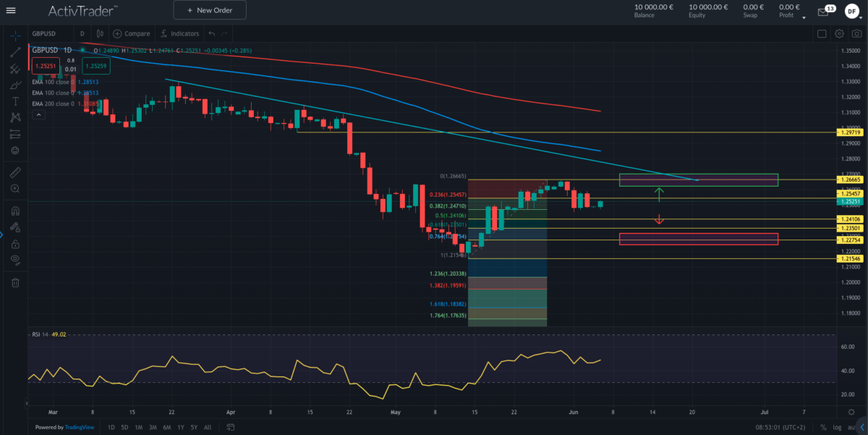Open the candlestick chart style selector
The width and height of the screenshot is (868, 435).
(99, 33)
